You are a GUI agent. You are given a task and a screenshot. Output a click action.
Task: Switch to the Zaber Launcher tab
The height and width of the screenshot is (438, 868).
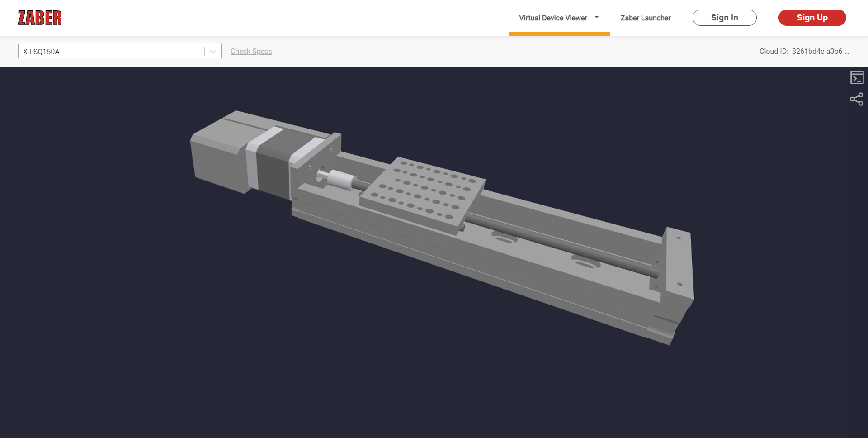[x=645, y=18]
